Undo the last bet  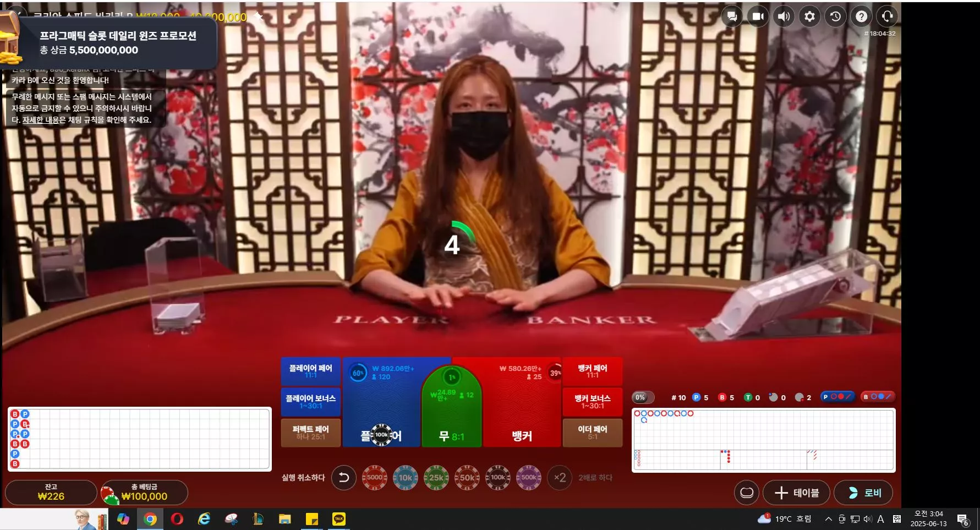click(344, 478)
